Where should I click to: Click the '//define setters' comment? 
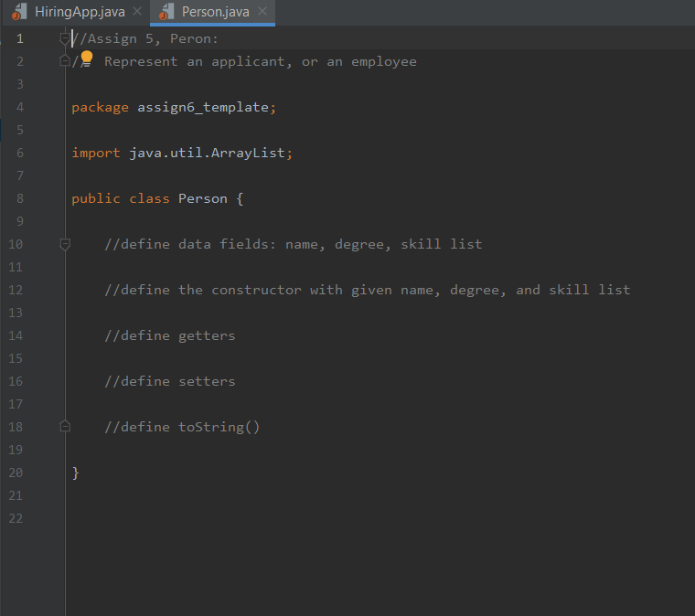[170, 381]
